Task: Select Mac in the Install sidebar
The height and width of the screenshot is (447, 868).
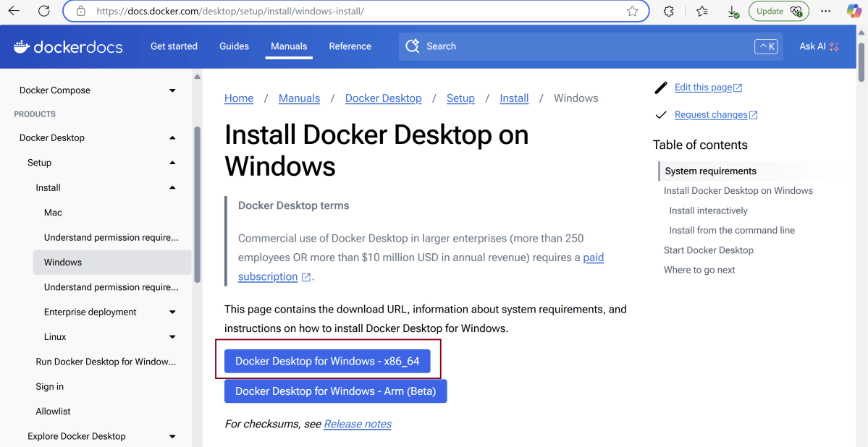Action: [53, 213]
